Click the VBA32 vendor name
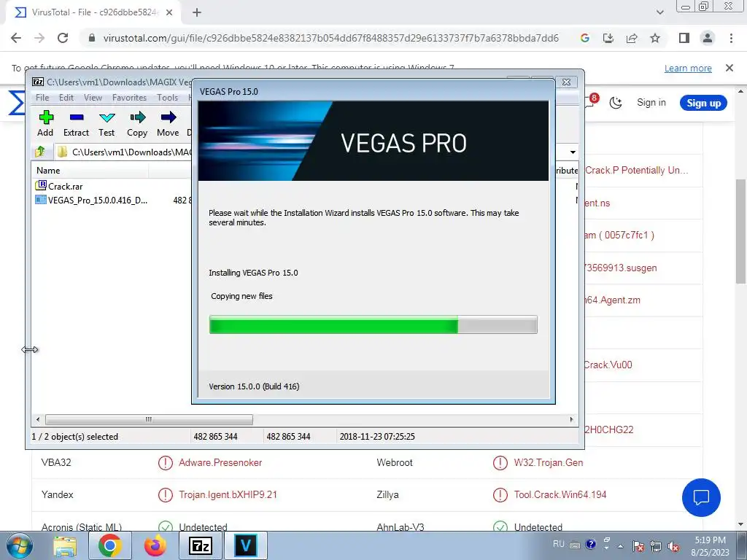747x560 pixels. 56,462
